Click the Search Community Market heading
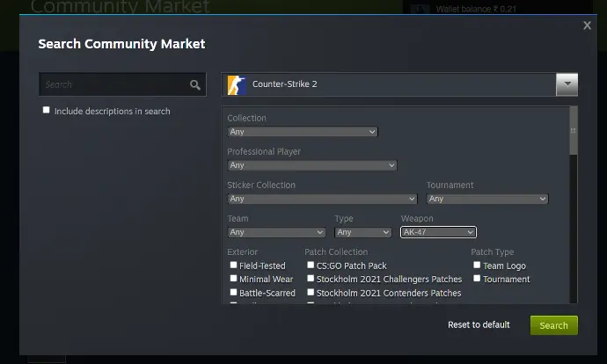This screenshot has height=364, width=607. 121,44
